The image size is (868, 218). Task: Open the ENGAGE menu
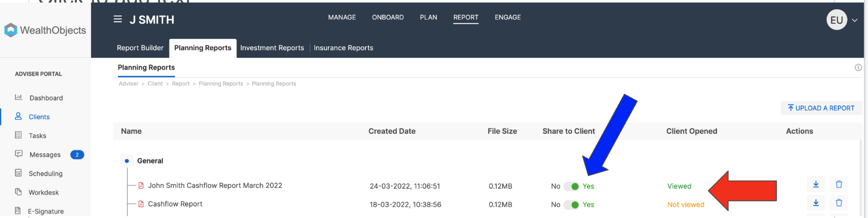508,17
